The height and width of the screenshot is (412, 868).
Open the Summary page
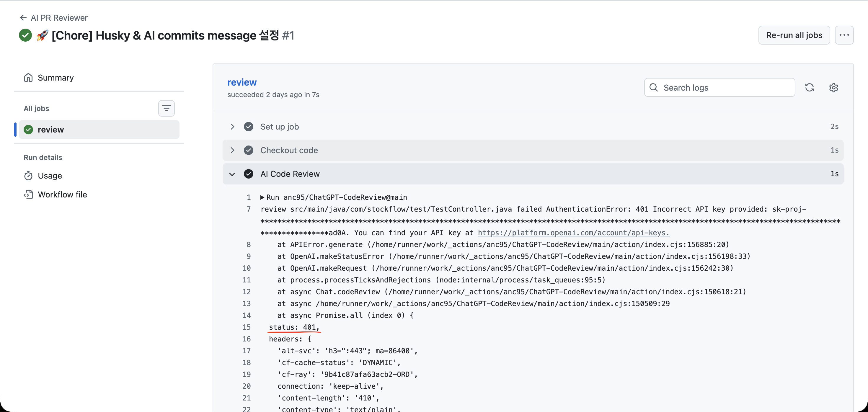[x=99, y=78]
